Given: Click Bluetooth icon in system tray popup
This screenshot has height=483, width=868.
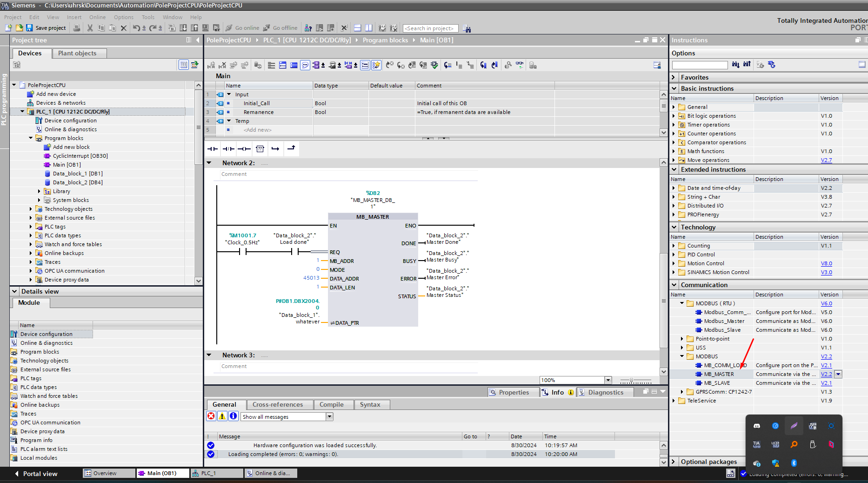Looking at the screenshot, I should coord(794,463).
